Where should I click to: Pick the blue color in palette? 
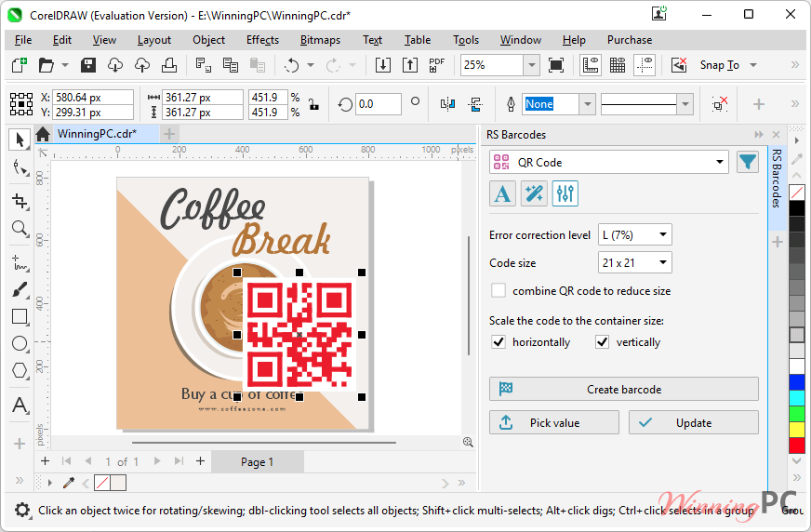coord(797,382)
